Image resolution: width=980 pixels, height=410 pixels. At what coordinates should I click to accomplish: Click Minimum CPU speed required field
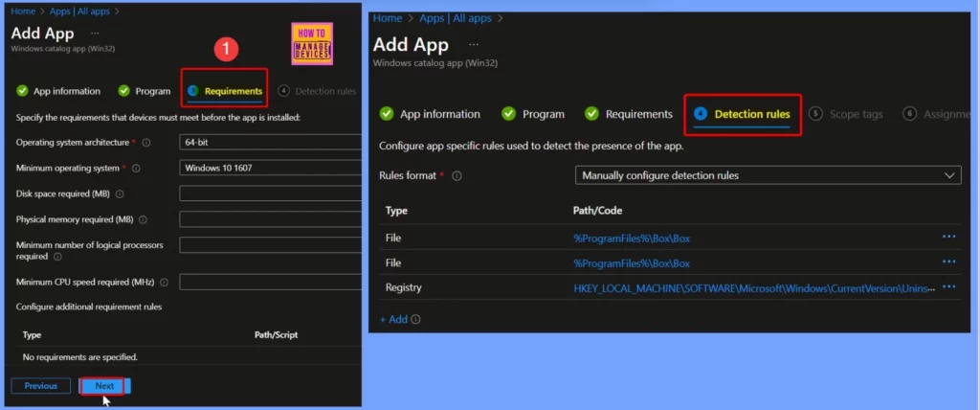(x=270, y=283)
